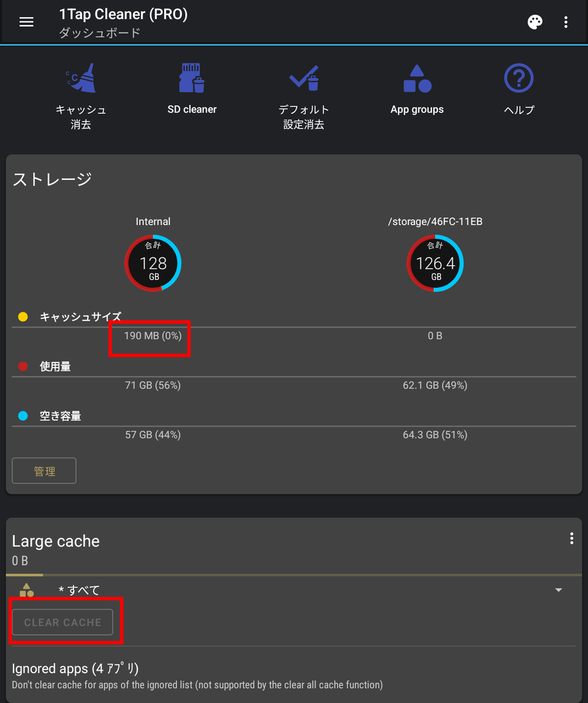Tap the ストレージ card title
Image resolution: width=588 pixels, height=703 pixels.
pos(52,179)
